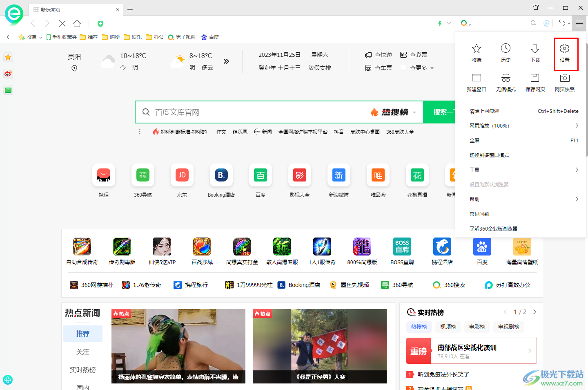Open the 苏打高效办公 link
Image resolution: width=588 pixels, height=390 pixels.
pyautogui.click(x=508, y=285)
